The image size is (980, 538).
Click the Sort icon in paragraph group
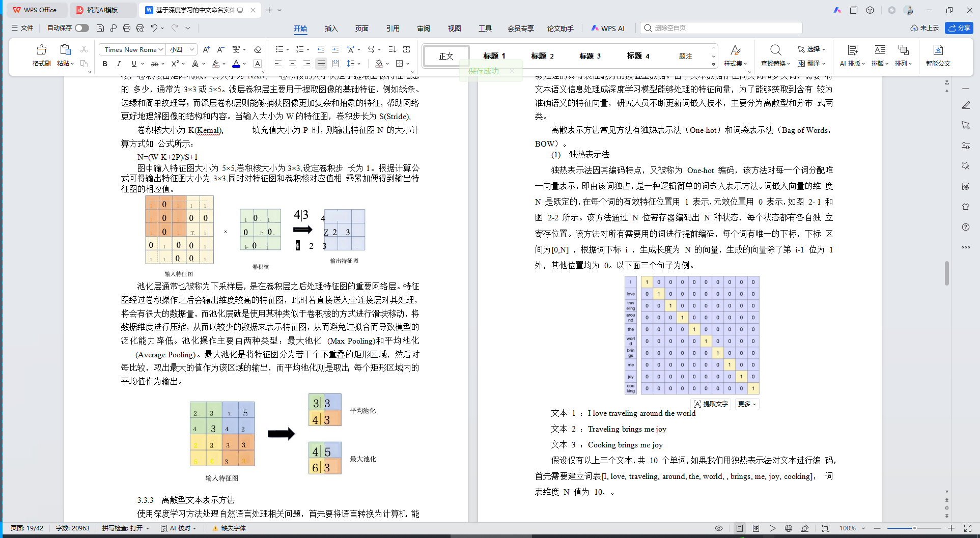pyautogui.click(x=392, y=49)
